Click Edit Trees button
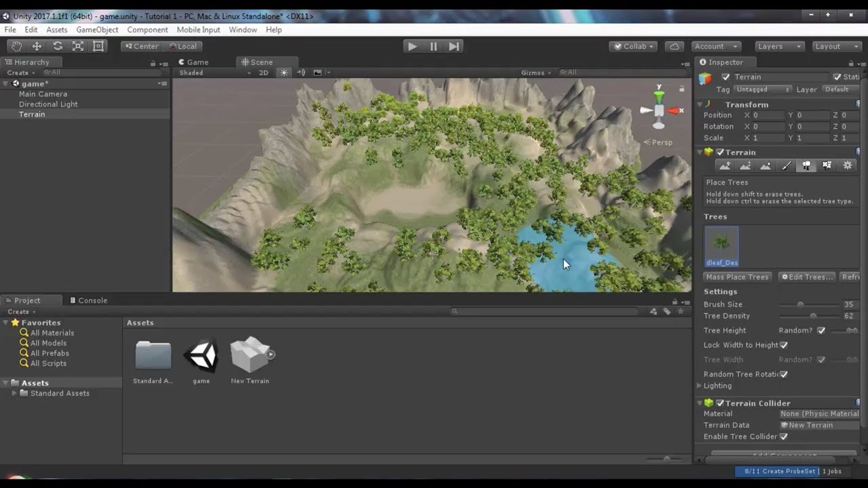The height and width of the screenshot is (488, 868). click(x=807, y=277)
